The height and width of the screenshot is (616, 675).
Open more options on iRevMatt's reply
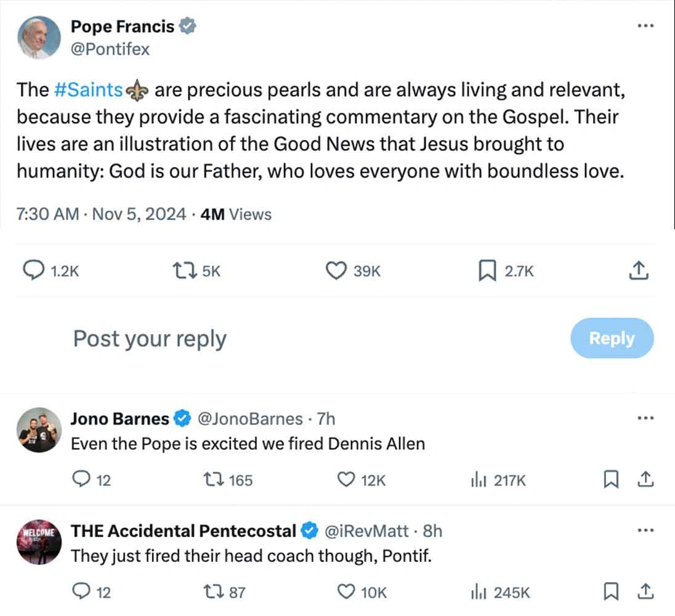point(645,530)
